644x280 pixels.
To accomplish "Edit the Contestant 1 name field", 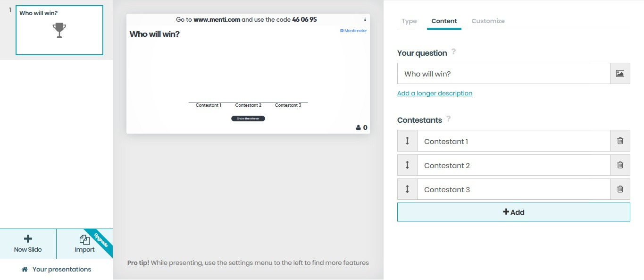I will 514,141.
